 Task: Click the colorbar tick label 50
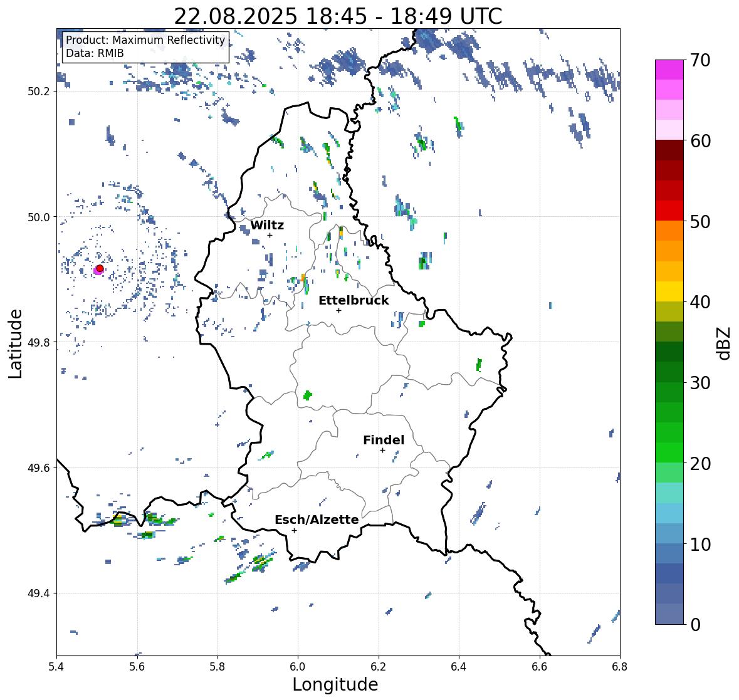[700, 221]
